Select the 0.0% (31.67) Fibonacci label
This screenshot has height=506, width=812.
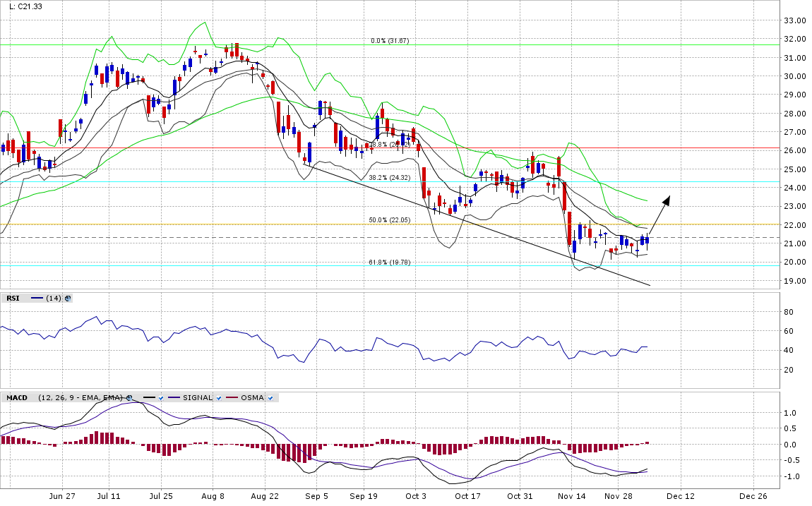point(390,41)
